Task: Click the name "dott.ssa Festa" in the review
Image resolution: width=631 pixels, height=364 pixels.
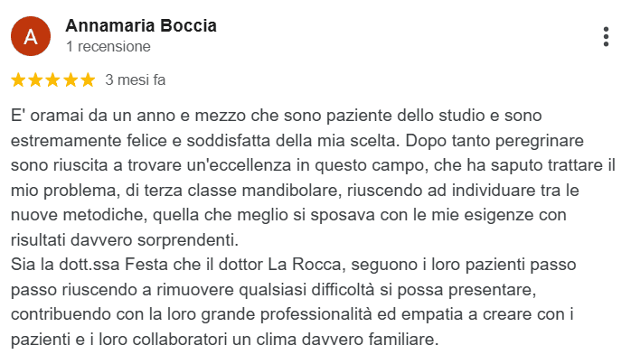Action: point(111,265)
